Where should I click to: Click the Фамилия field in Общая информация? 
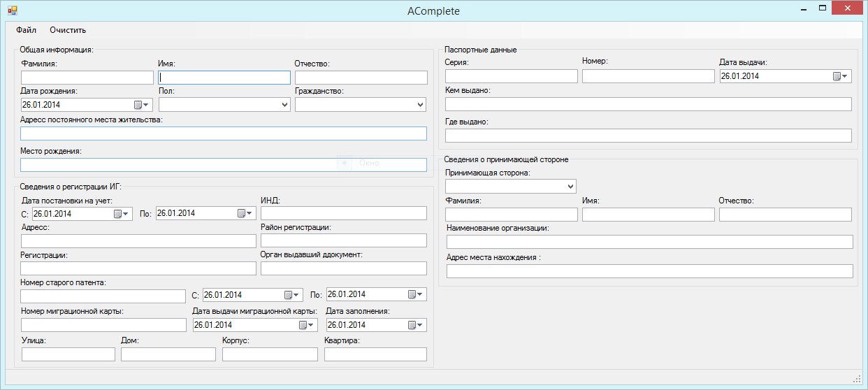(x=87, y=78)
